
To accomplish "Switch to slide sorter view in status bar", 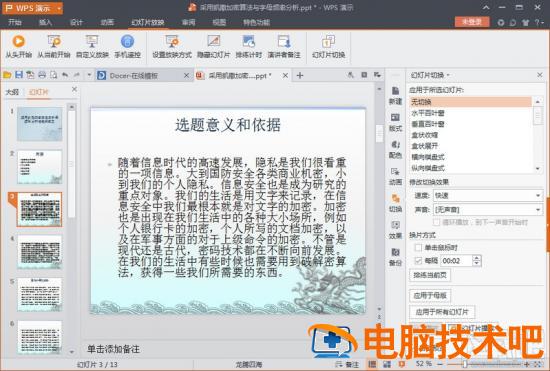I will (387, 364).
